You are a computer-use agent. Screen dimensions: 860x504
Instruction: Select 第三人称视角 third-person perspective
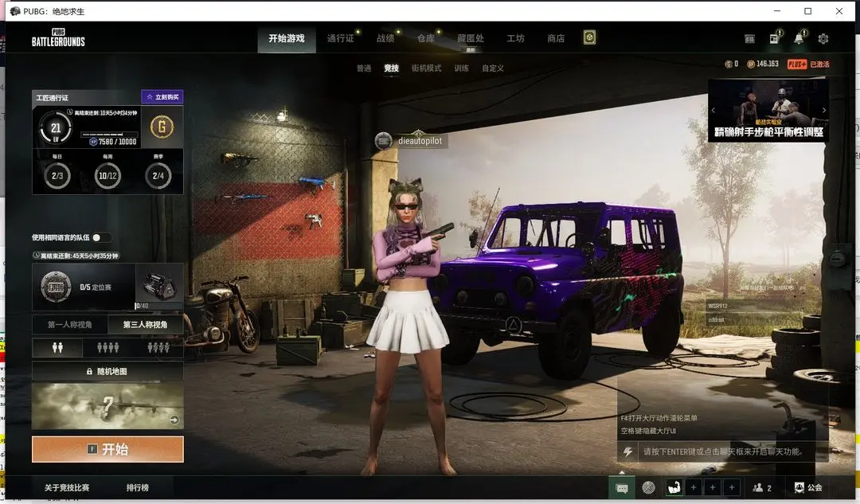point(146,325)
